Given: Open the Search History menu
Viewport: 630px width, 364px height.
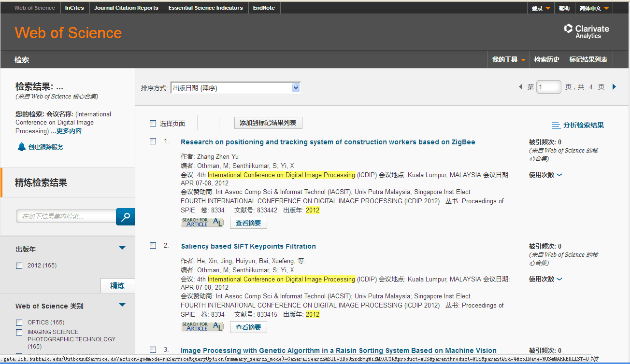Looking at the screenshot, I should point(547,59).
